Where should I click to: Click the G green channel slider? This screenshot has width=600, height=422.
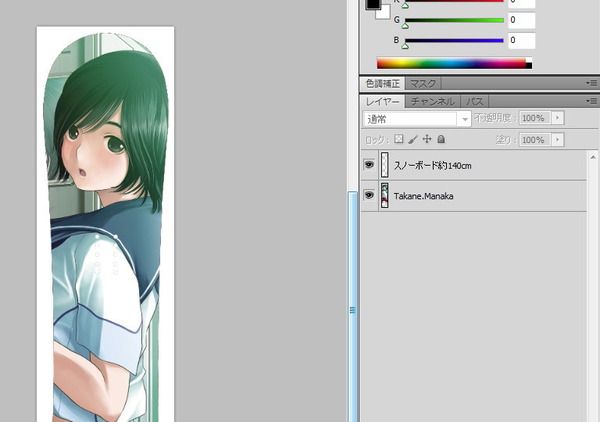point(454,20)
